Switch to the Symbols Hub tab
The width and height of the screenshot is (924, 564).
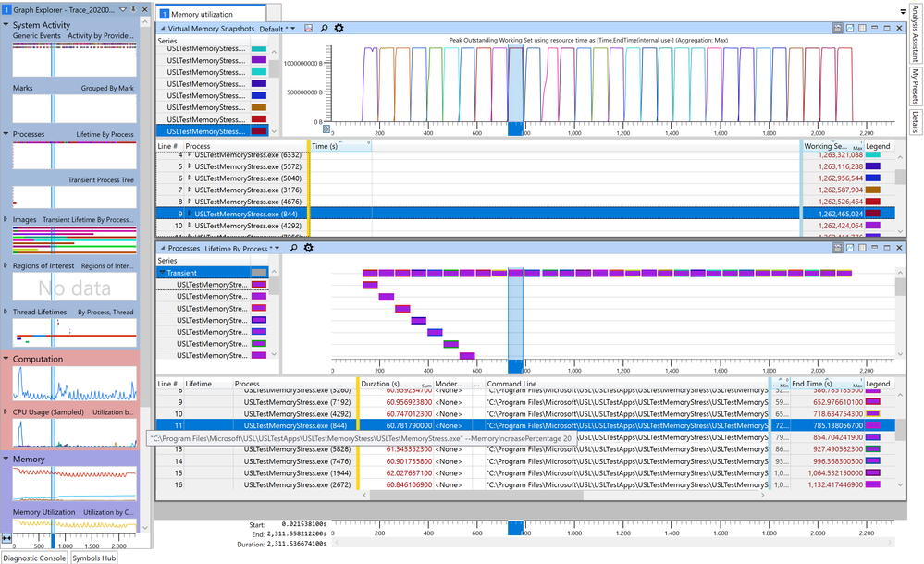point(95,558)
